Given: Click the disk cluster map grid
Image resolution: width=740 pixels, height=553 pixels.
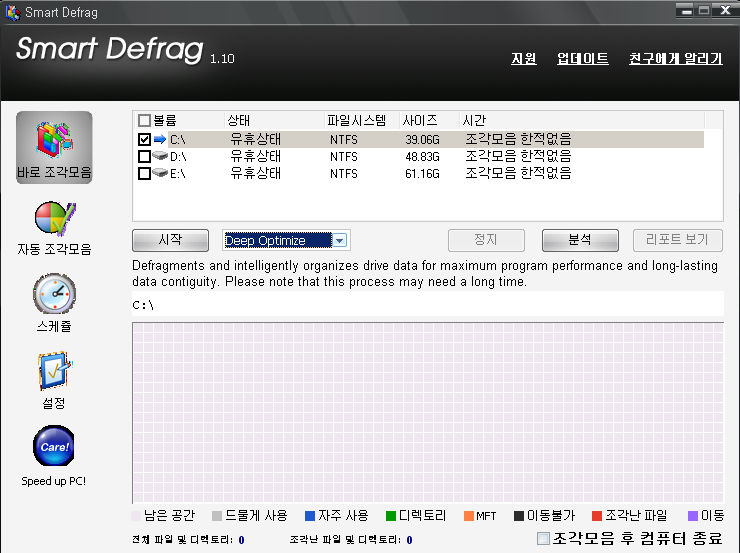Looking at the screenshot, I should tap(428, 413).
